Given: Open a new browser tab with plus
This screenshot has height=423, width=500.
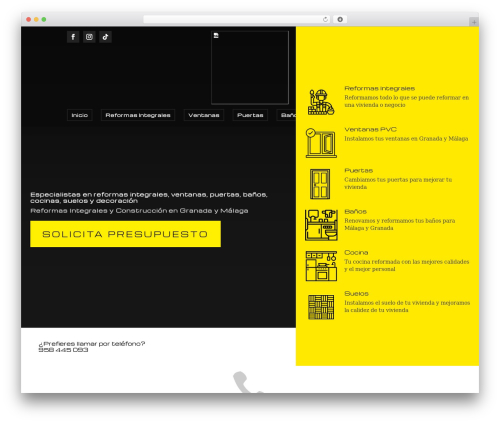Looking at the screenshot, I should pyautogui.click(x=474, y=22).
